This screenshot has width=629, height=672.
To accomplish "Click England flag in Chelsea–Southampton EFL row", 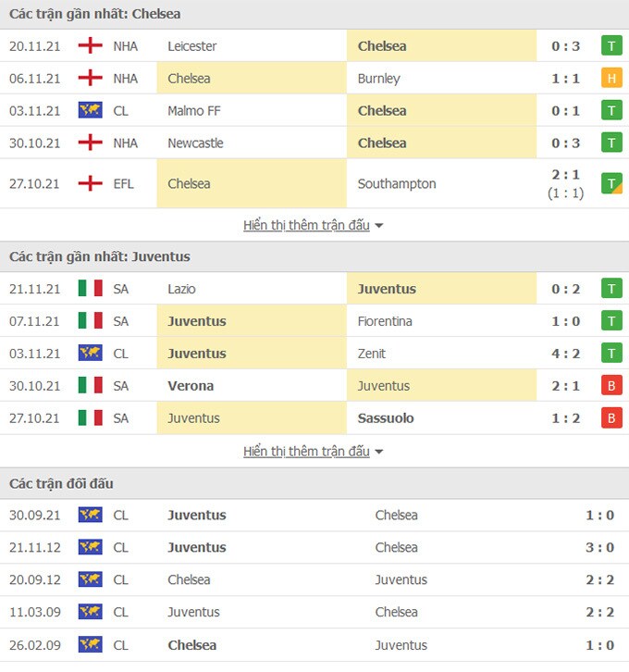I will pyautogui.click(x=90, y=183).
